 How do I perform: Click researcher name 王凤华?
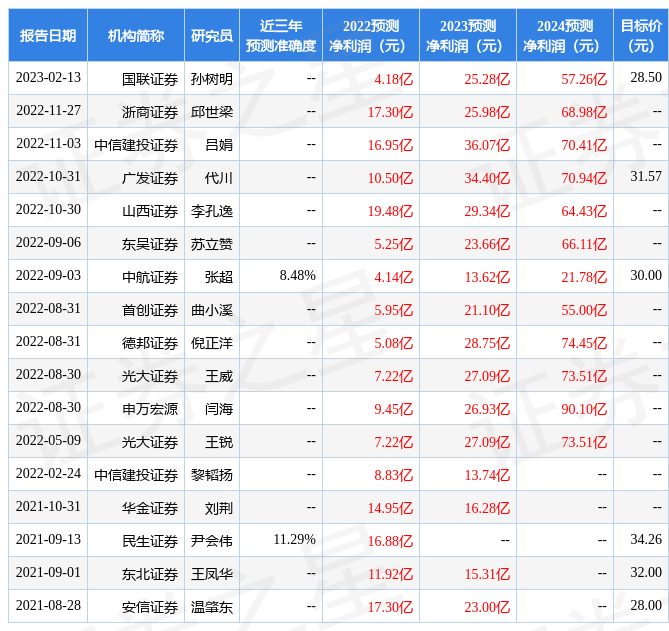pyautogui.click(x=212, y=574)
